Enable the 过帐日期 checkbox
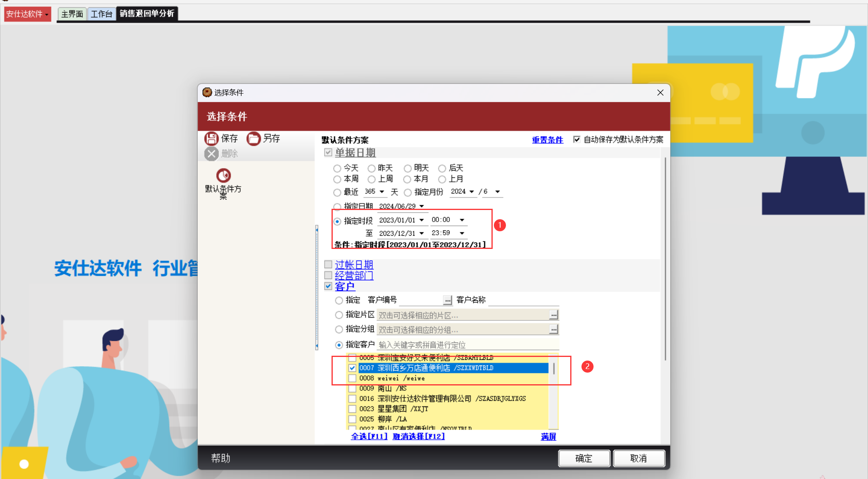Screen dimensions: 868x479 pos(328,265)
